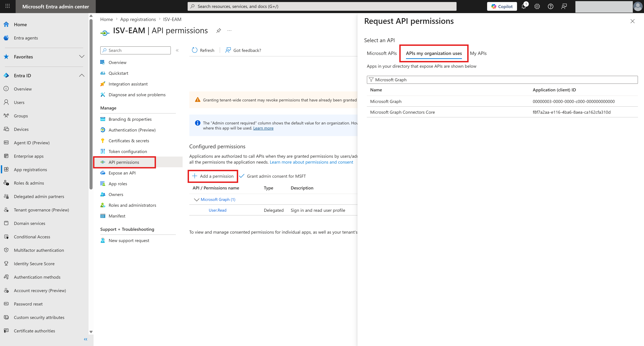This screenshot has width=644, height=346.
Task: Click the Add a permission button
Action: 213,176
